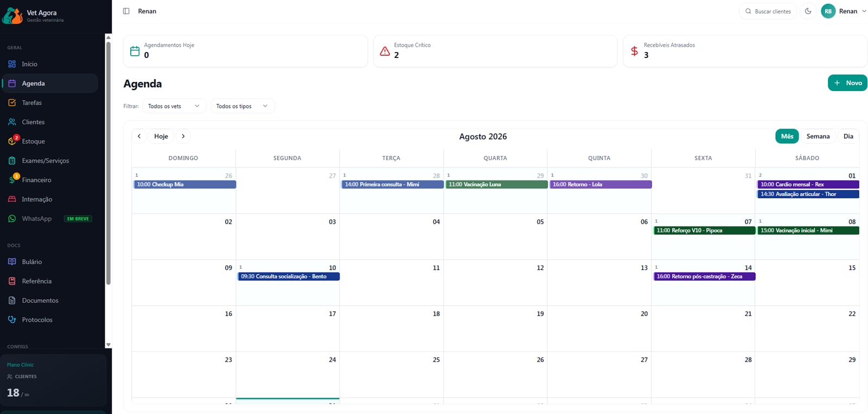Image resolution: width=868 pixels, height=414 pixels.
Task: Click the Protocolos stethoscope icon
Action: [x=12, y=320]
